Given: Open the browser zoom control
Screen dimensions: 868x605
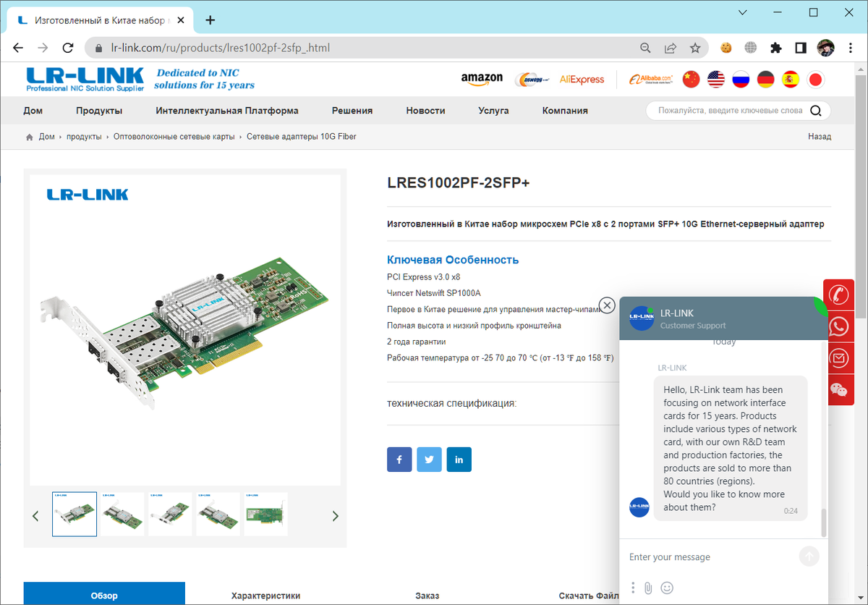Looking at the screenshot, I should point(646,48).
